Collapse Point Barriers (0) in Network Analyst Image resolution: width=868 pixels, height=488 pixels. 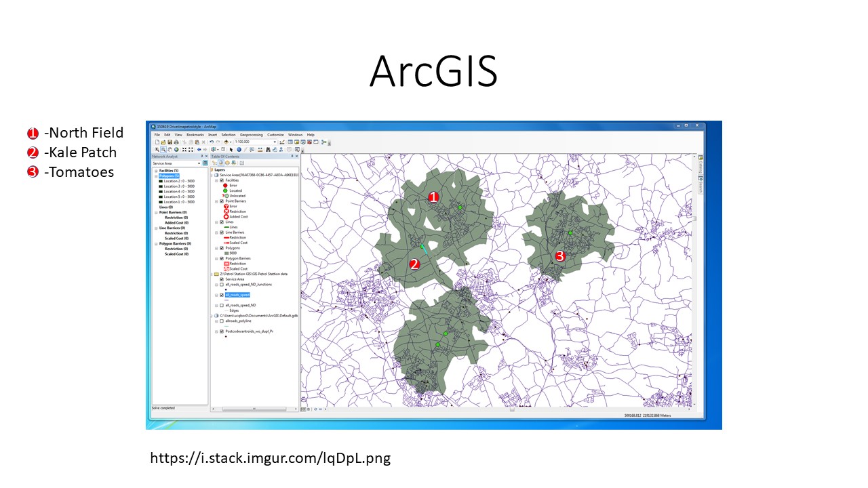[x=156, y=212]
